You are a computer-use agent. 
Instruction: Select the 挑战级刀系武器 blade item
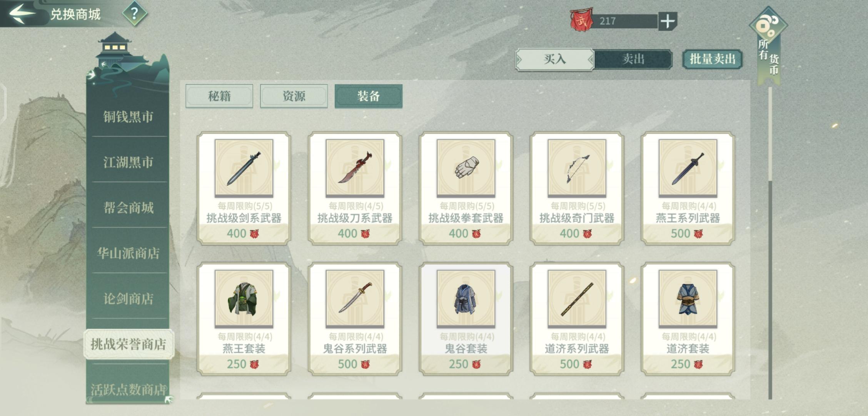click(x=355, y=188)
